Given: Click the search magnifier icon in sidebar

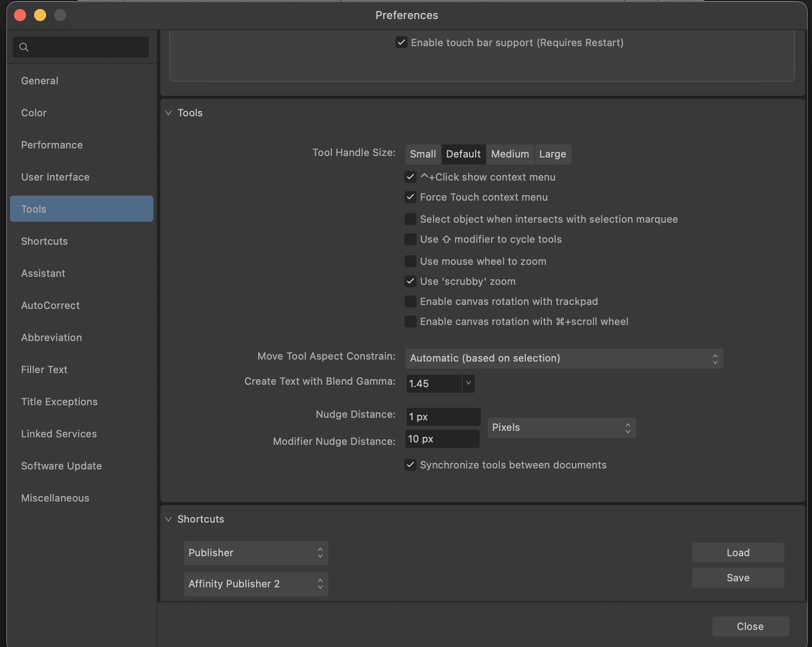Looking at the screenshot, I should pos(24,47).
